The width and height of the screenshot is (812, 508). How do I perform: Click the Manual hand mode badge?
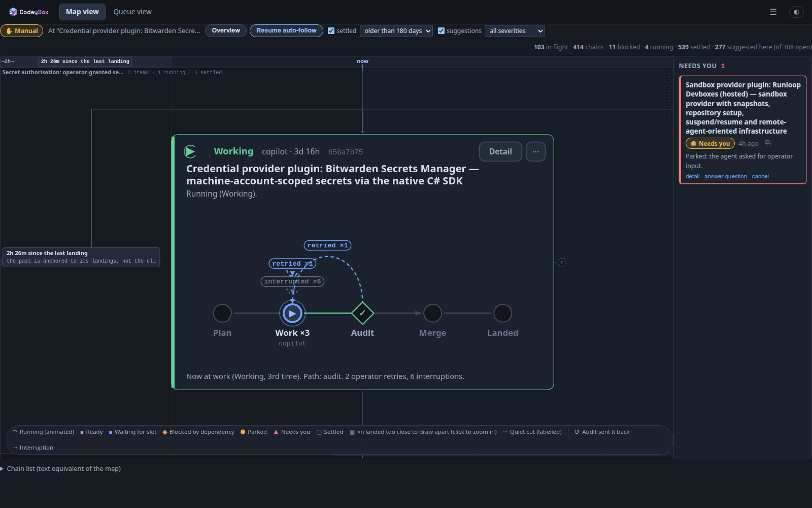22,31
